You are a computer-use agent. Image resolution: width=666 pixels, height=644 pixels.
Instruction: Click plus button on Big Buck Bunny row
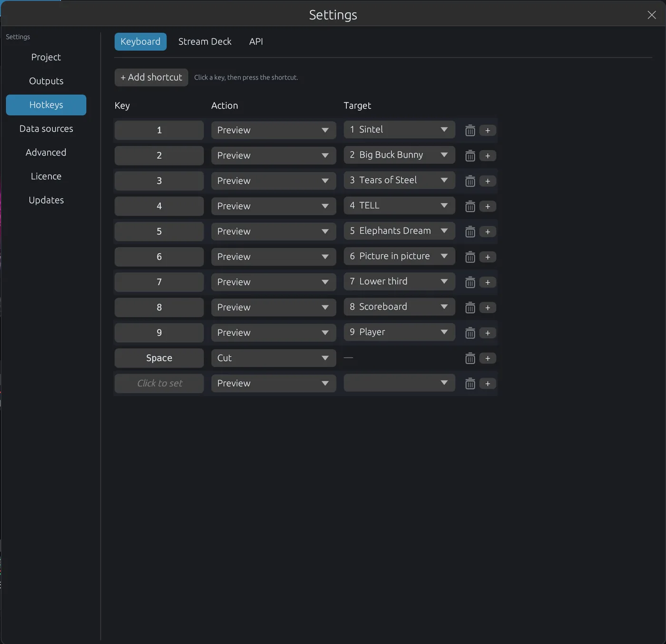tap(488, 156)
